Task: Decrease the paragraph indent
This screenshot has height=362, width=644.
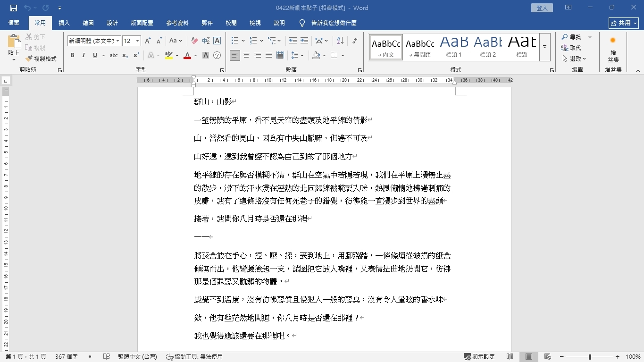Action: (293, 41)
